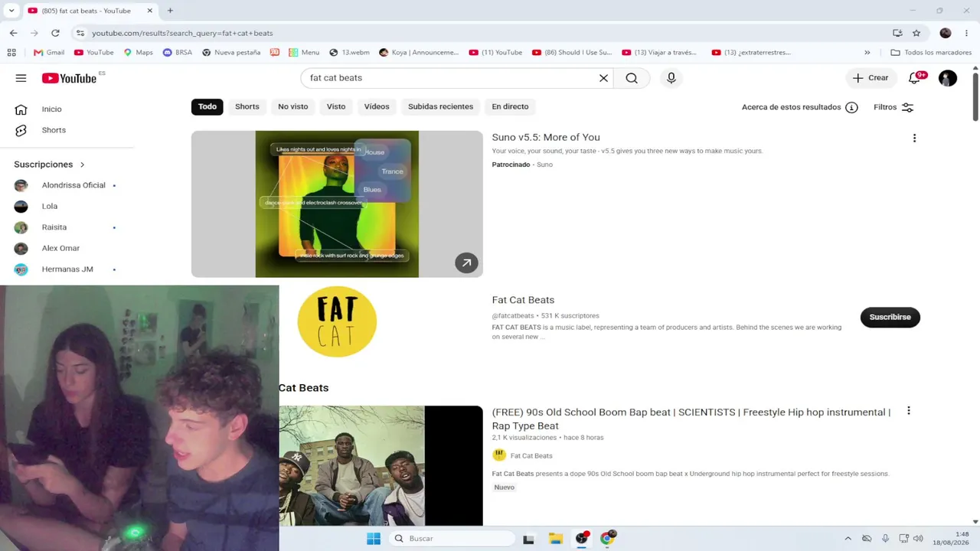Run search with the magnifier button

pos(632,78)
